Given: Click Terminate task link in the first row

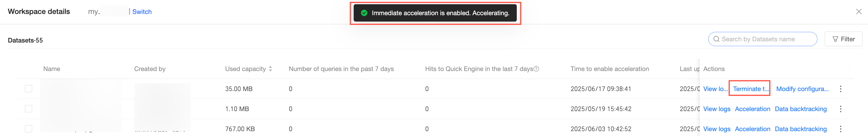Looking at the screenshot, I should [x=751, y=89].
